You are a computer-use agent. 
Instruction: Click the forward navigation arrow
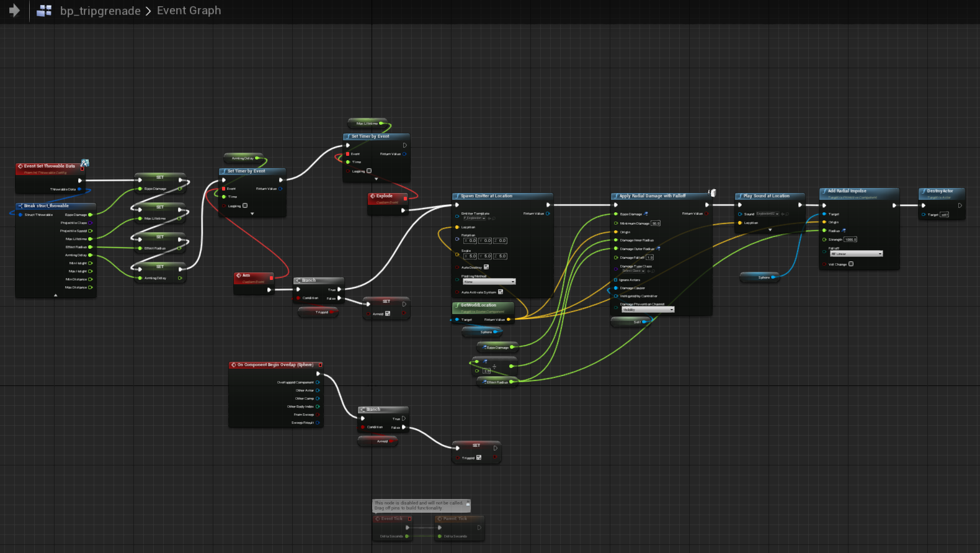pyautogui.click(x=14, y=11)
